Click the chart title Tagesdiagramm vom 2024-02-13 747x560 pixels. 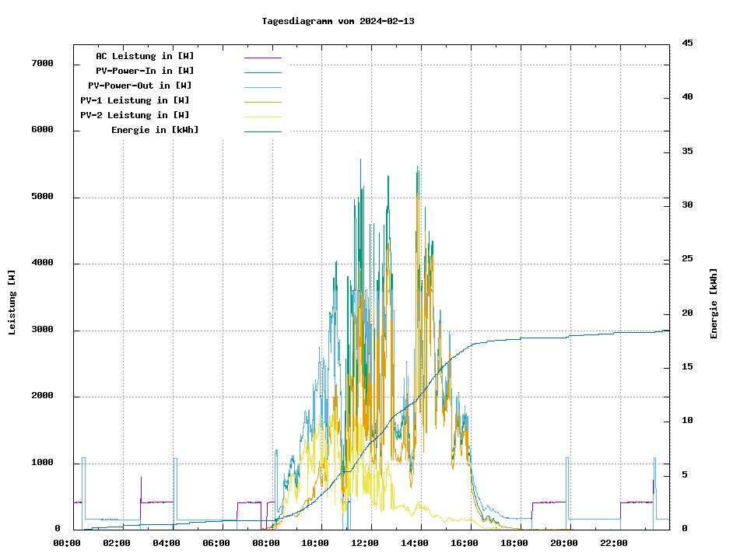click(x=338, y=21)
